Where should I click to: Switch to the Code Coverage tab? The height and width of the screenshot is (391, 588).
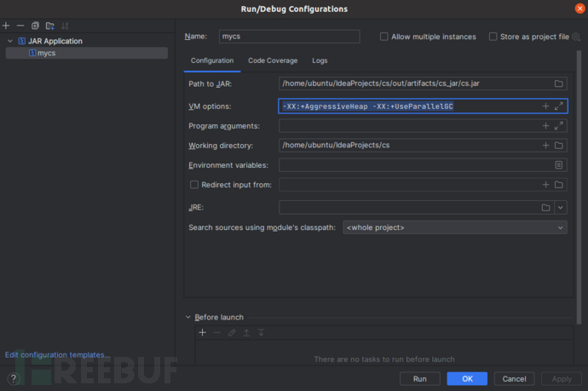[x=273, y=60]
